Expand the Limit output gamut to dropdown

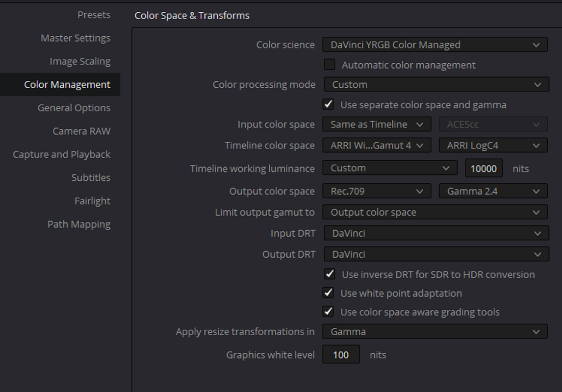pyautogui.click(x=435, y=212)
